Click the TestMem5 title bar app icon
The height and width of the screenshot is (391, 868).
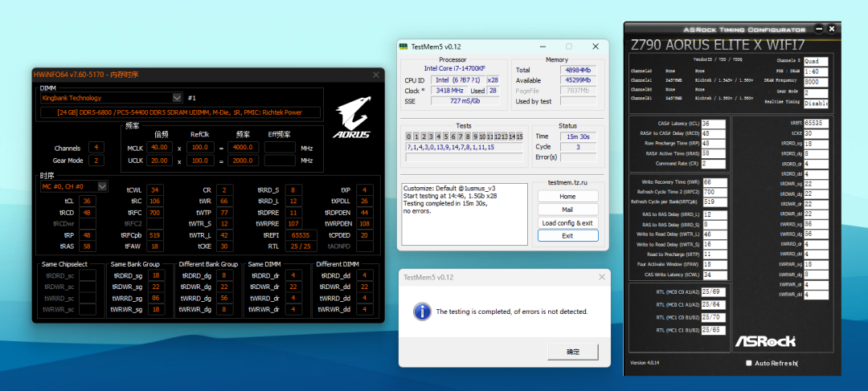click(404, 47)
